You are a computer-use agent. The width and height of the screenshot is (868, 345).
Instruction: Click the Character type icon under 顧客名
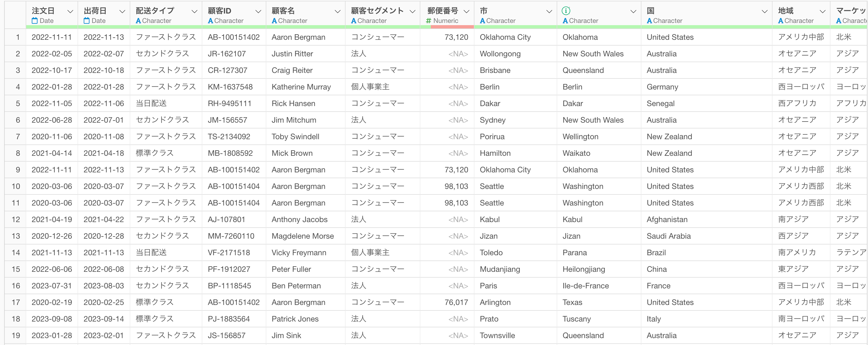[x=274, y=21]
